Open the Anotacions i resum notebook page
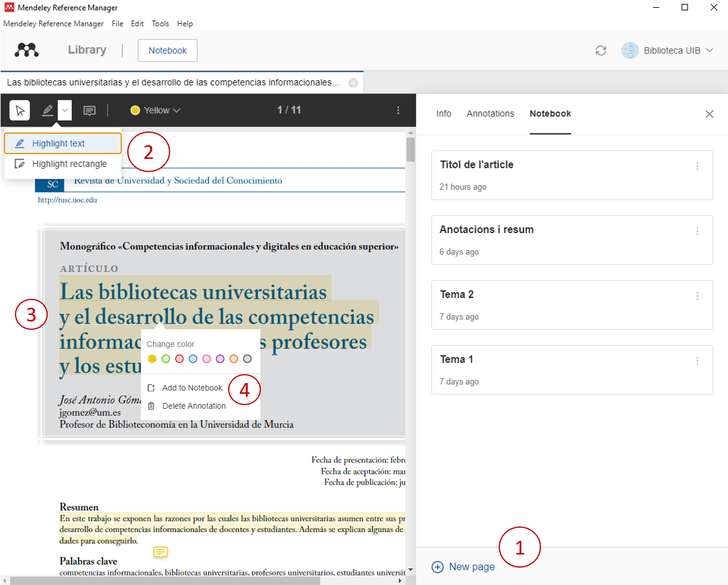This screenshot has height=585, width=728. (x=572, y=240)
